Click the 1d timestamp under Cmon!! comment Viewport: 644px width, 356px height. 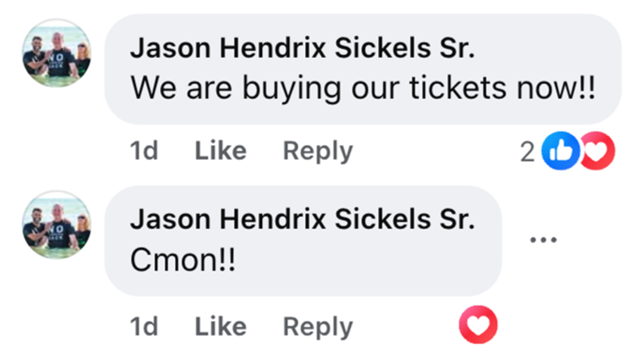(144, 326)
